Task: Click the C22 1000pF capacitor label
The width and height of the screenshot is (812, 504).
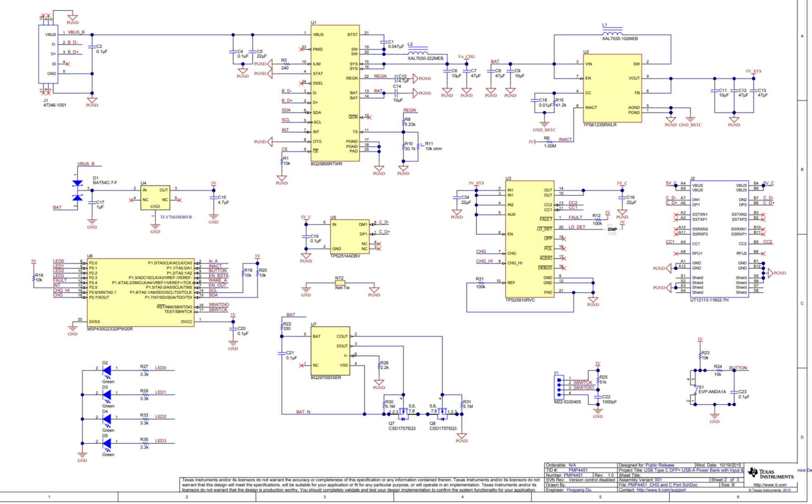Action: pyautogui.click(x=609, y=399)
